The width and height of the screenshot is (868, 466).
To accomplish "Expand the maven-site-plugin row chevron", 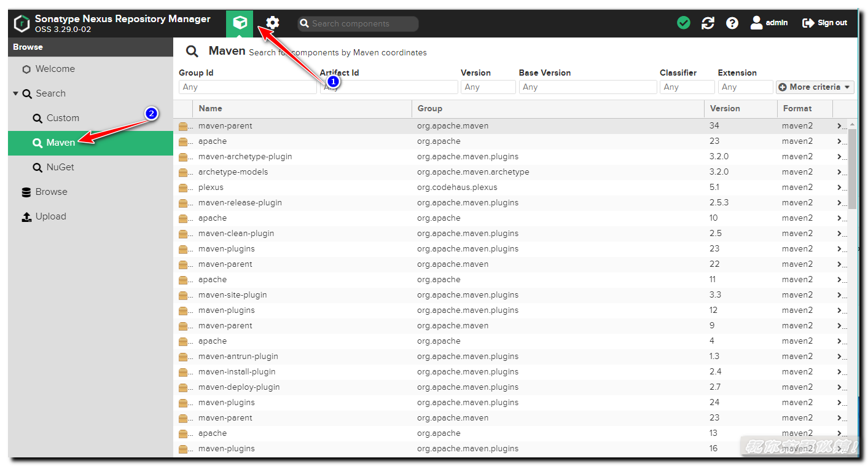I will point(840,295).
